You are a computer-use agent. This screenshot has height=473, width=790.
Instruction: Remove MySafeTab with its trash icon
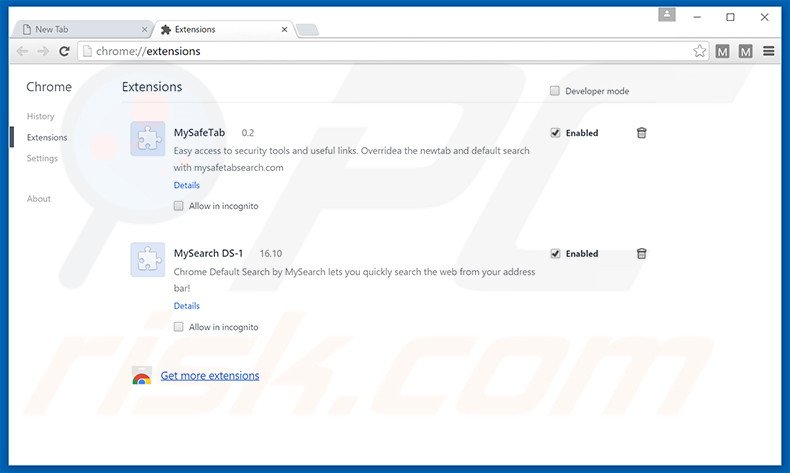point(641,132)
